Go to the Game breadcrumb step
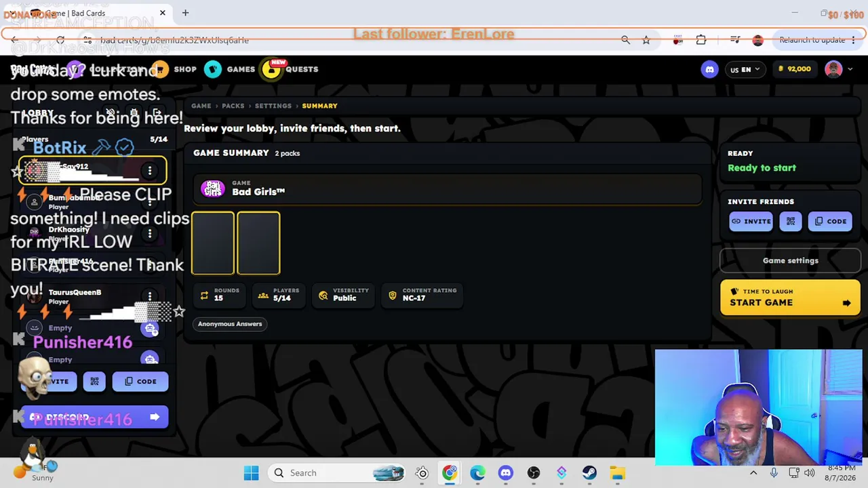868x488 pixels. click(201, 106)
